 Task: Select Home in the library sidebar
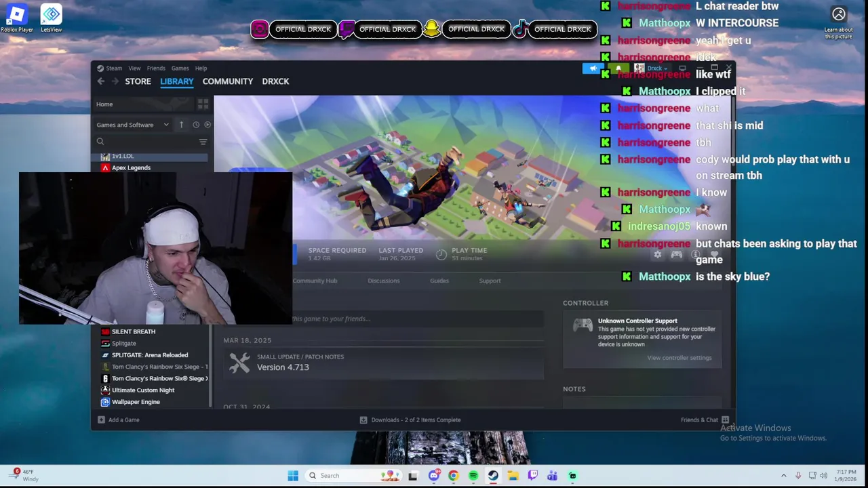click(144, 104)
